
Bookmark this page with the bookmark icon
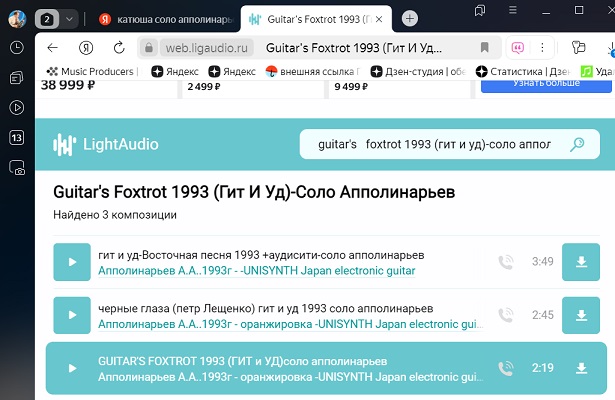[x=484, y=47]
